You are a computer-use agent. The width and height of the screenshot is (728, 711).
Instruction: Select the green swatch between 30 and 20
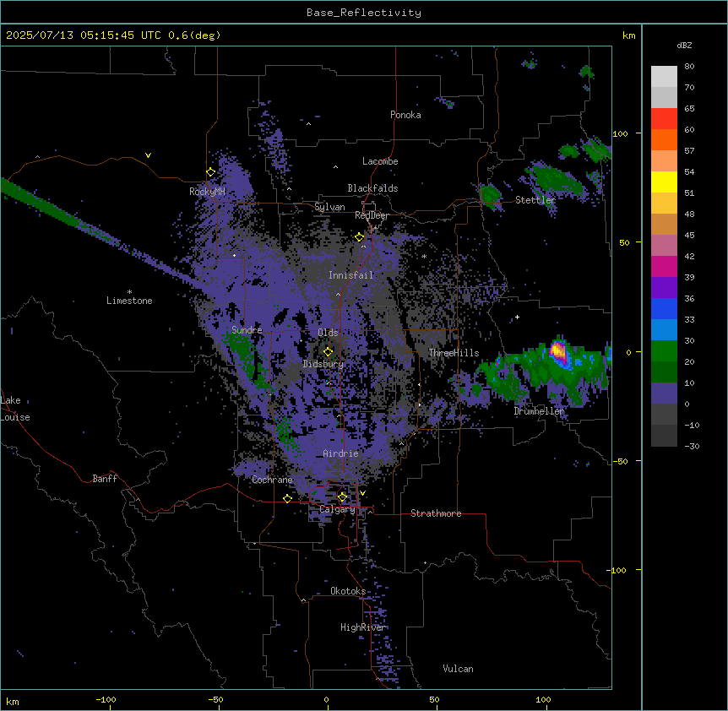(x=664, y=351)
